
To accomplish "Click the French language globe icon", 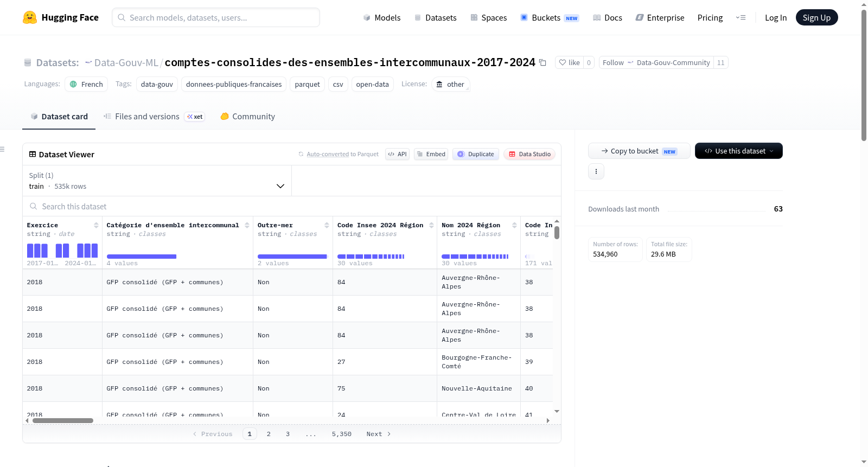I will tap(73, 84).
